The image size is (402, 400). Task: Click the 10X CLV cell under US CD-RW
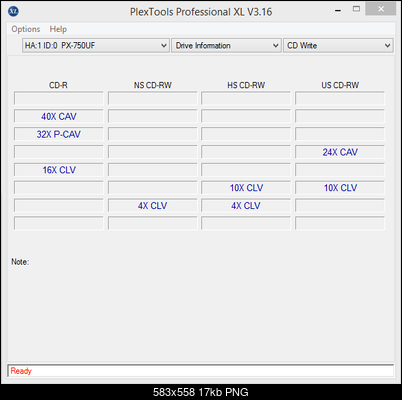click(340, 188)
